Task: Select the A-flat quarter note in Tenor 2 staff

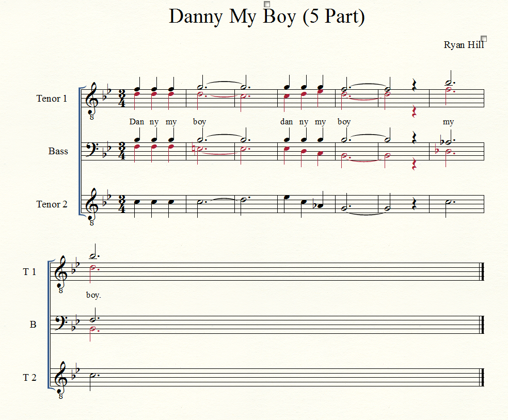Action: point(321,205)
